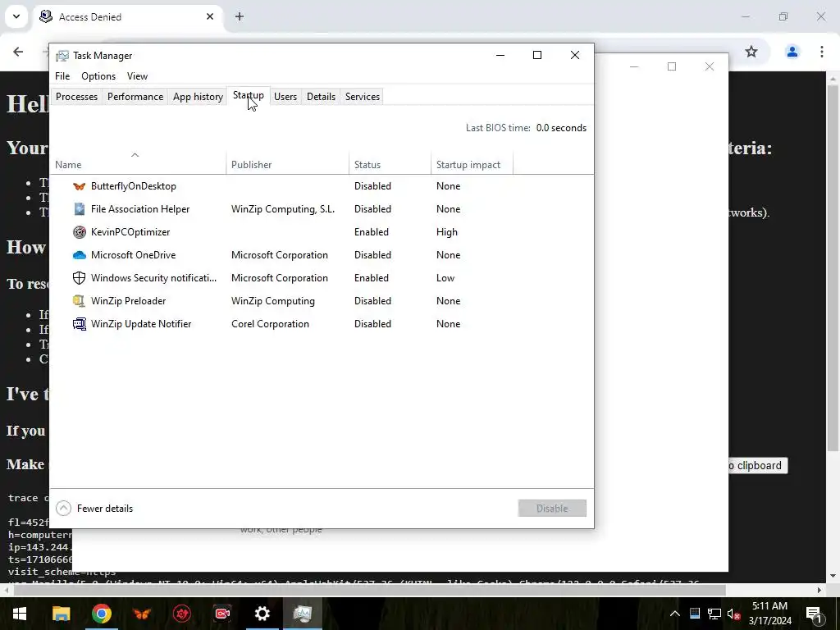840x630 pixels.
Task: Open File Explorer from the taskbar
Action: (61, 614)
